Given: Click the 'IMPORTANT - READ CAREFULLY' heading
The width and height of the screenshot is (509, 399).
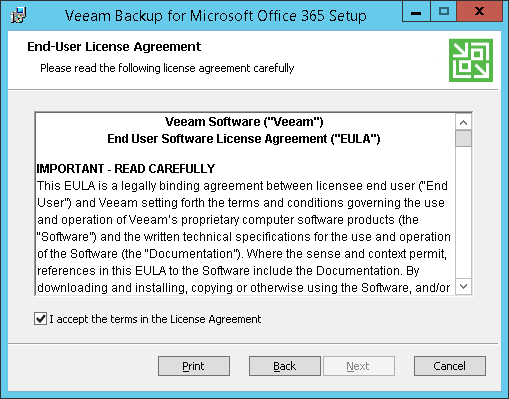Looking at the screenshot, I should pos(126,169).
